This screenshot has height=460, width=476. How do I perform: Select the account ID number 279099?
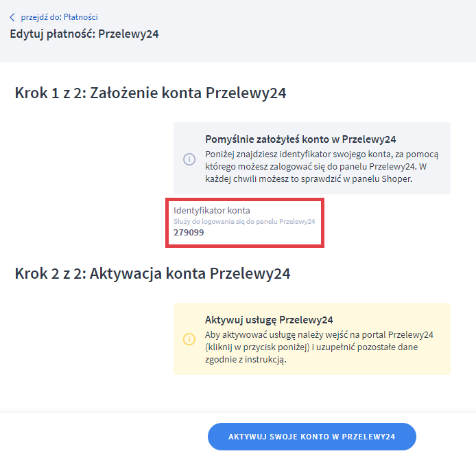coord(189,233)
